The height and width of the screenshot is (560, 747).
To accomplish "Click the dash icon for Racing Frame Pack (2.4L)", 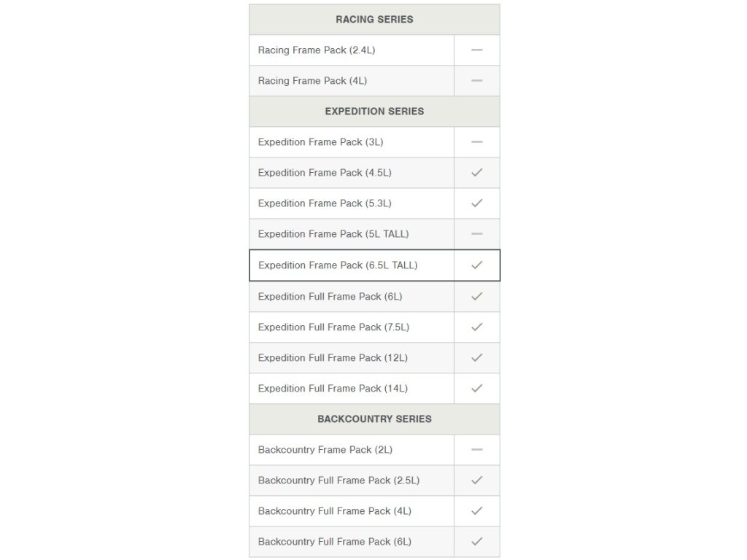I will [477, 50].
